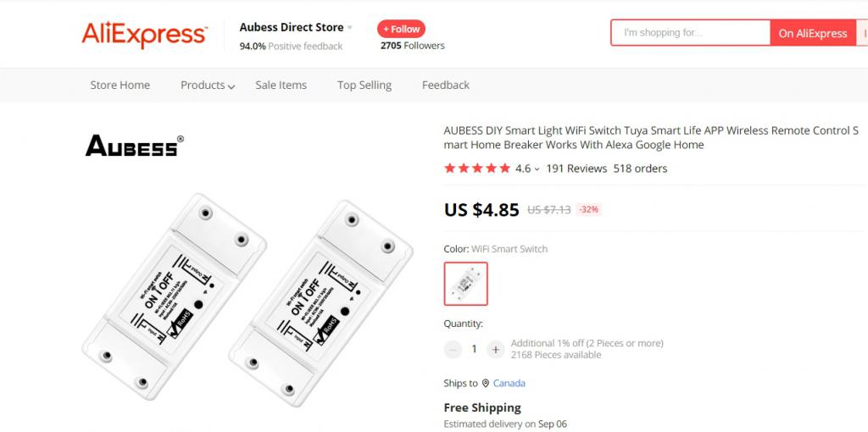The height and width of the screenshot is (432, 868).
Task: Increase quantity with the plus button
Action: [x=496, y=349]
